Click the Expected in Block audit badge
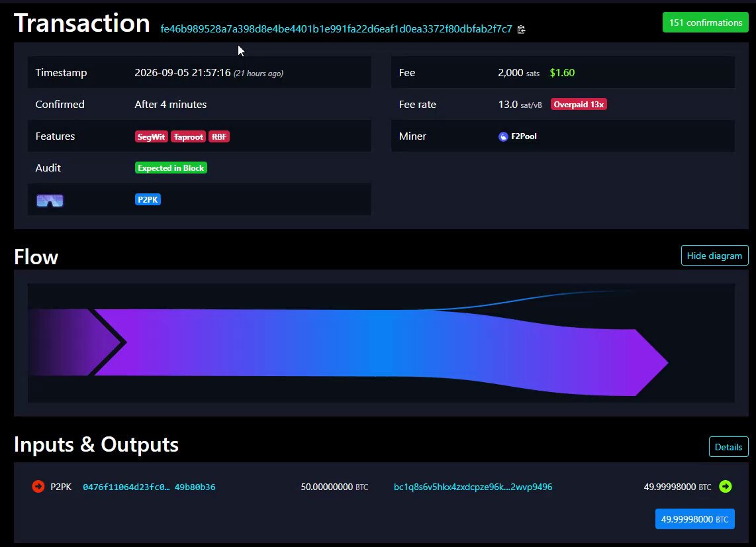The width and height of the screenshot is (756, 547). (x=171, y=168)
